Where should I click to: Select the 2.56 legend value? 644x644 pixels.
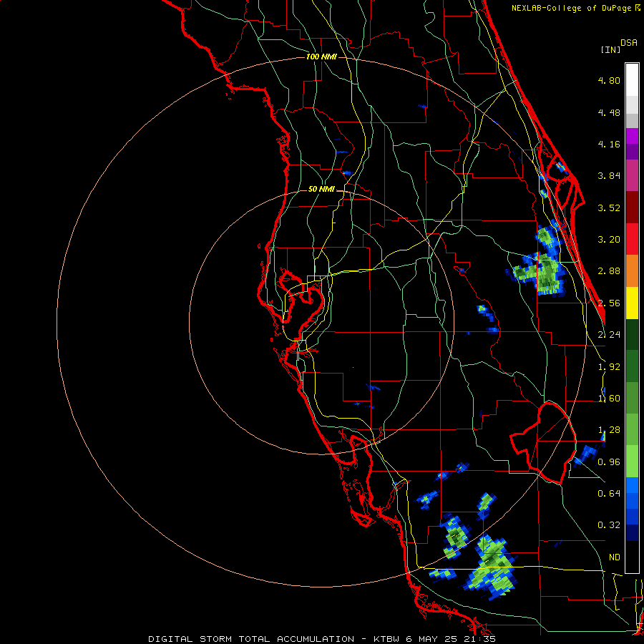point(609,303)
